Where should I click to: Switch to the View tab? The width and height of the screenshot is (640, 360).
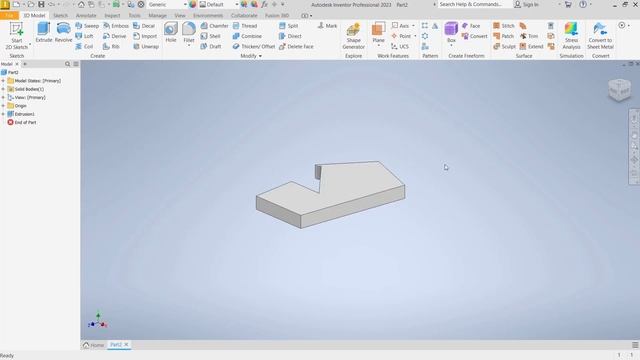coord(180,16)
